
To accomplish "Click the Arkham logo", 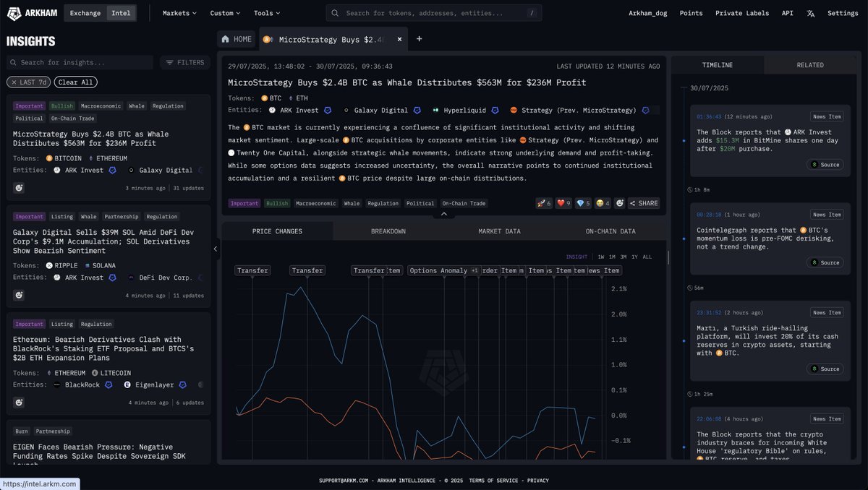I will click(31, 13).
